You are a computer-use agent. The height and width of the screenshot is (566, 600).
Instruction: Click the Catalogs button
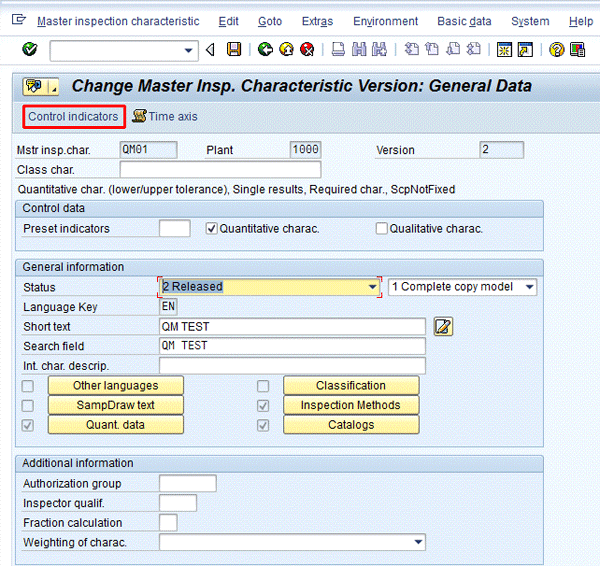coord(351,425)
